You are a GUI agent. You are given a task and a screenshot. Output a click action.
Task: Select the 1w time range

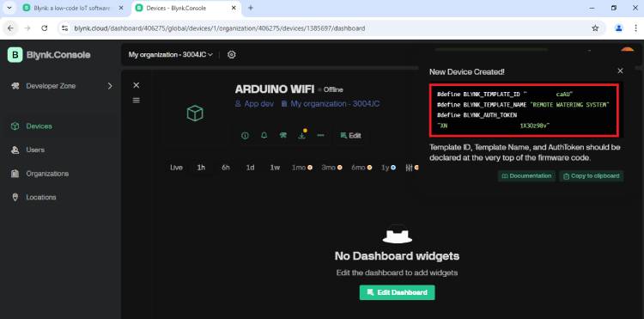(275, 168)
